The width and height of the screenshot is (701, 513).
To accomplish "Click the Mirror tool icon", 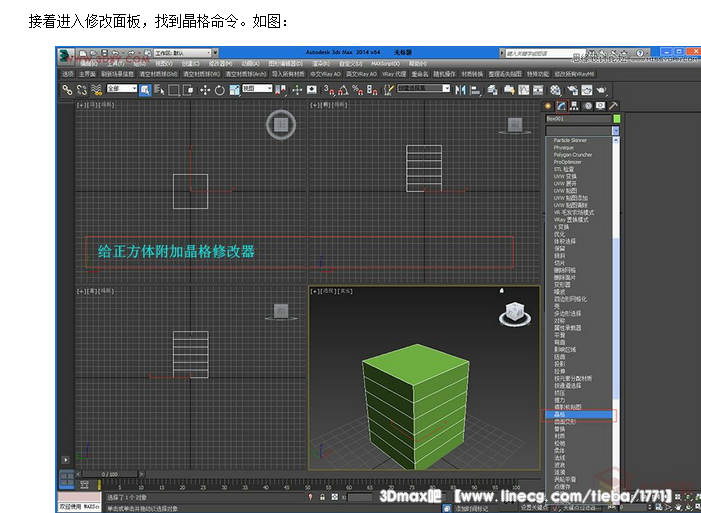I will point(460,90).
